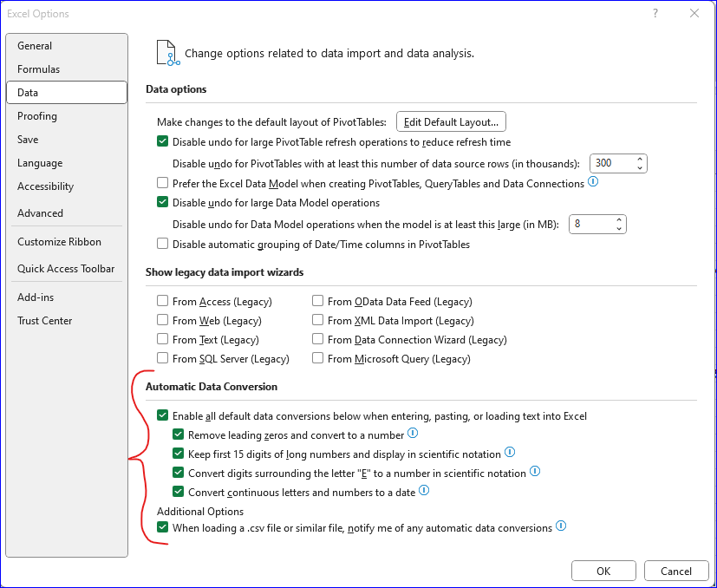Enable From Data Connection Wizard (Legacy)
Image resolution: width=717 pixels, height=588 pixels.
pyautogui.click(x=317, y=339)
